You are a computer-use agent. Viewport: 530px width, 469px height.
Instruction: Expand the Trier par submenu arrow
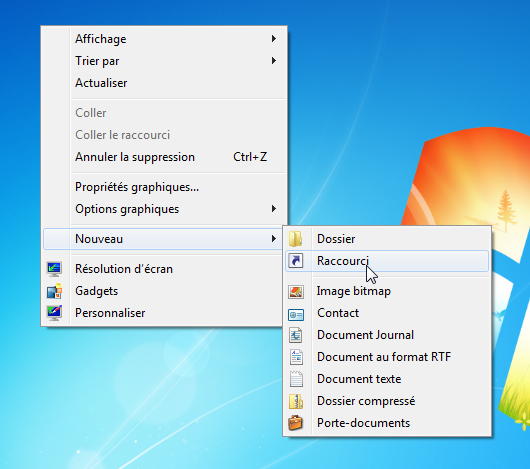[274, 61]
